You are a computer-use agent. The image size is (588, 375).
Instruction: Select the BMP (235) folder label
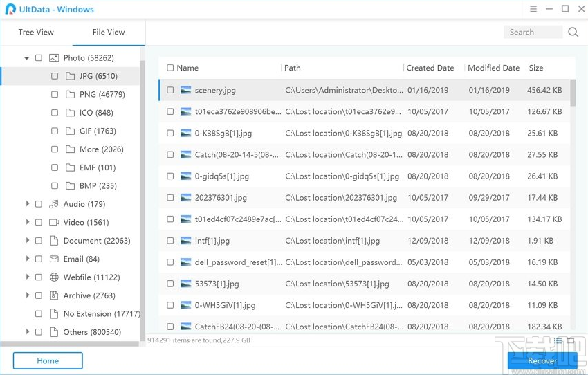(x=98, y=185)
